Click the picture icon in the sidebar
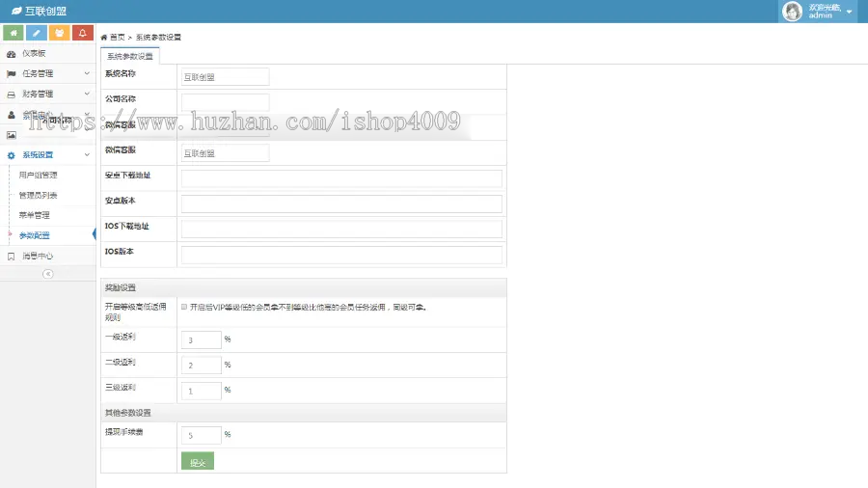 tap(11, 135)
